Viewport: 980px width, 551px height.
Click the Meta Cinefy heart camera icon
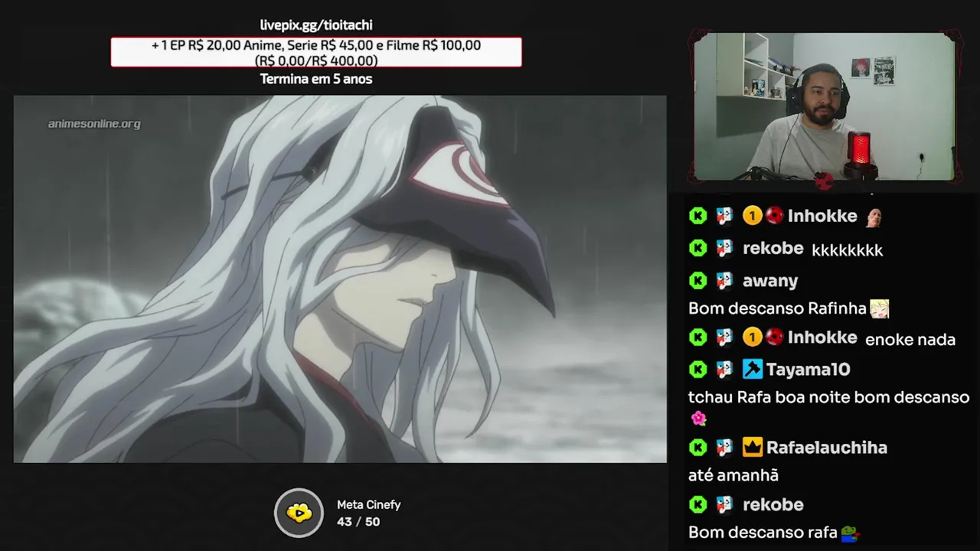(x=299, y=513)
